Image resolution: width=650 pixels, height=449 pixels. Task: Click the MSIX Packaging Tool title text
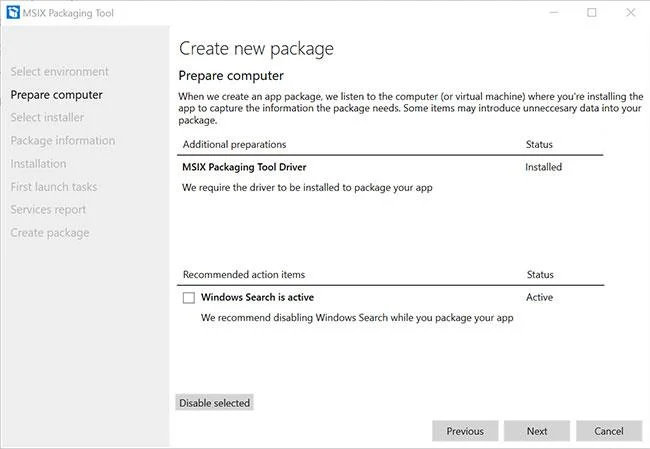pos(68,13)
